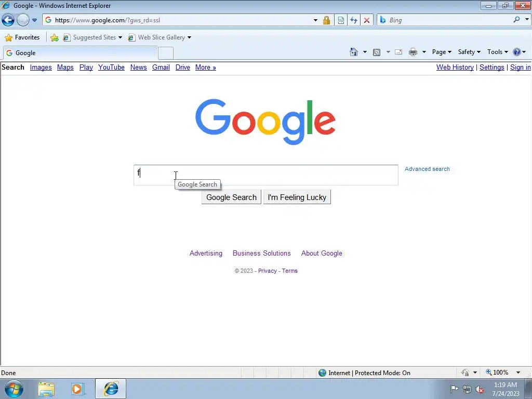The image size is (532, 399).
Task: Open the Advanced search link
Action: (427, 169)
